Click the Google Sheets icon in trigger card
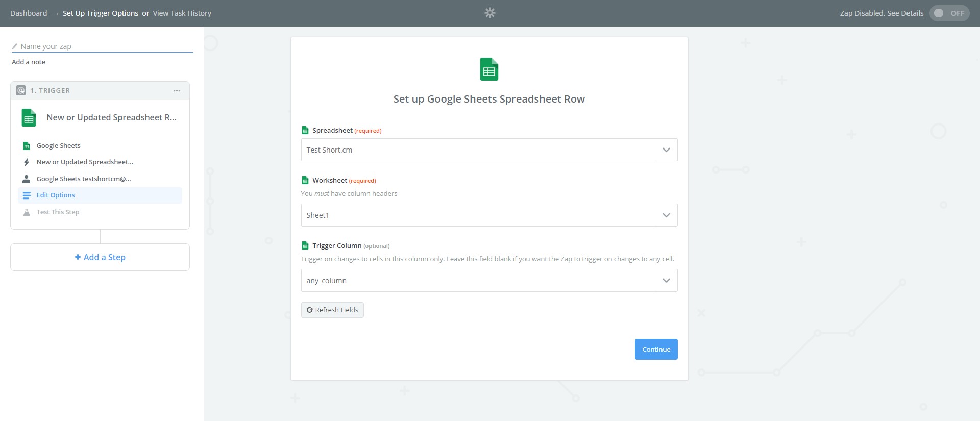 point(29,118)
